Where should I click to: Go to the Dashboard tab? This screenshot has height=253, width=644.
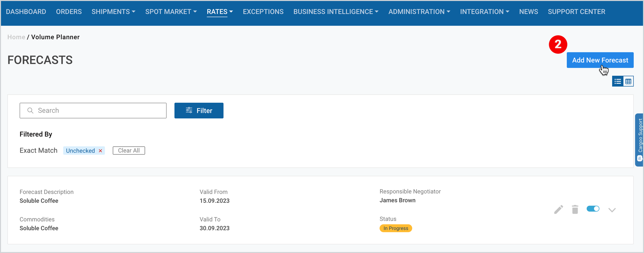26,12
